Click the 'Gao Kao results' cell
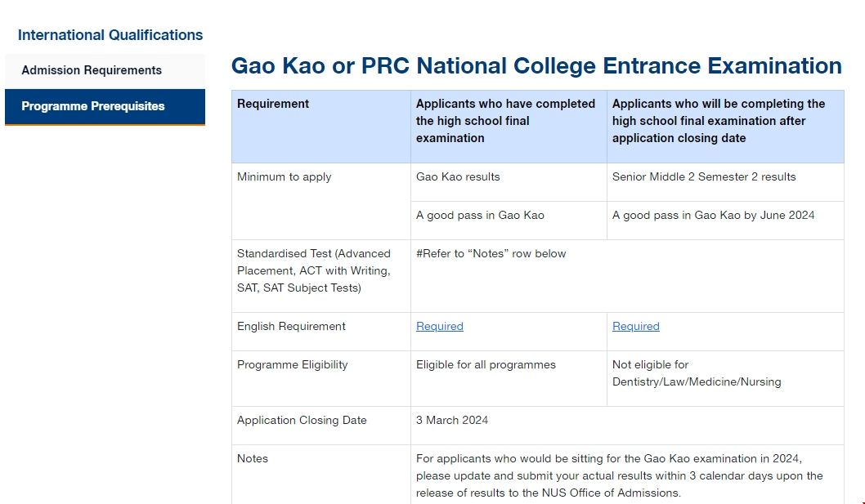865x504 pixels. coord(458,176)
